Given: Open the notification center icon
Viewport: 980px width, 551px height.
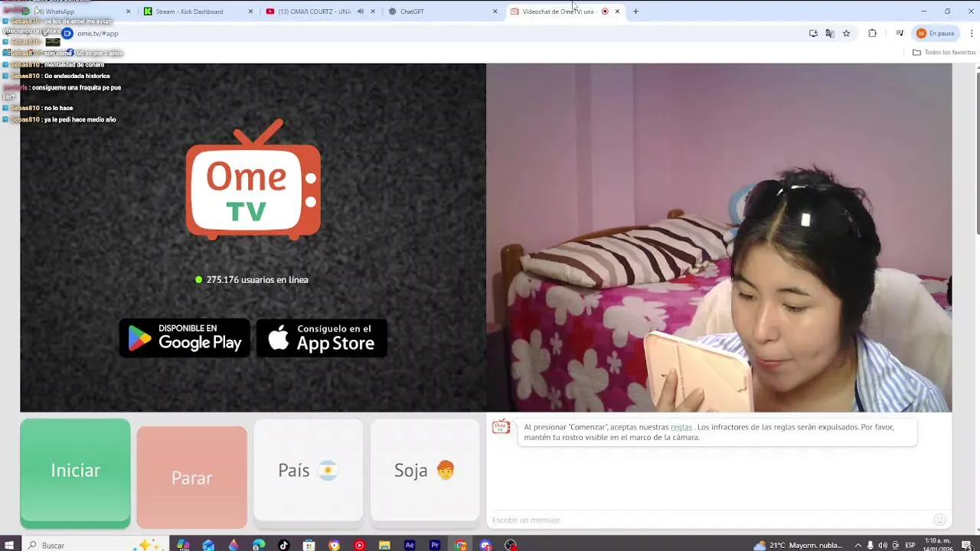Looking at the screenshot, I should (x=966, y=545).
